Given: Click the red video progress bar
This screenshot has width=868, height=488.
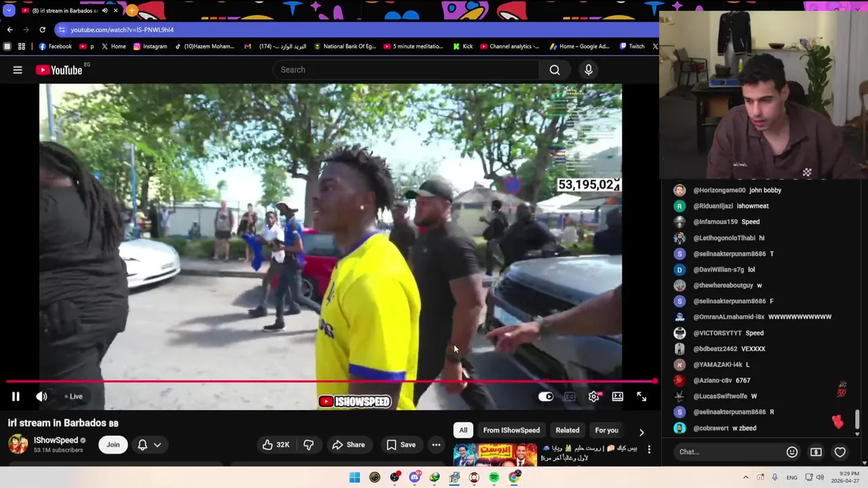Looking at the screenshot, I should (330, 382).
